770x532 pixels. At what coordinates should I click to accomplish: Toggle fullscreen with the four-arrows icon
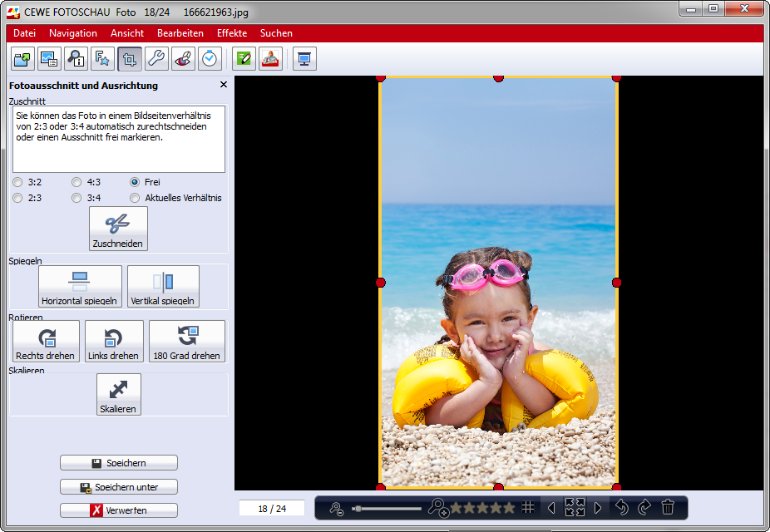pyautogui.click(x=575, y=507)
